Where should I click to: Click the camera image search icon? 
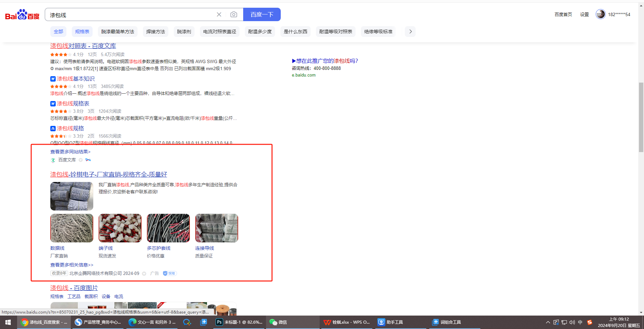[234, 14]
